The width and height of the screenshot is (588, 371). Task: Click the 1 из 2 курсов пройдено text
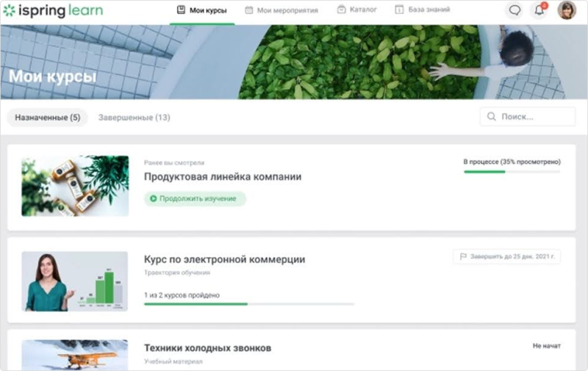coord(182,295)
